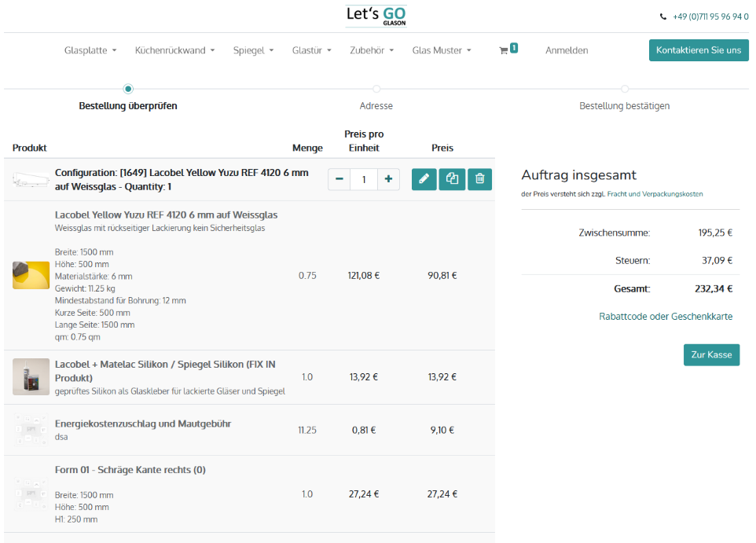This screenshot has width=756, height=543.
Task: Expand the Glastür dropdown menu
Action: 312,50
